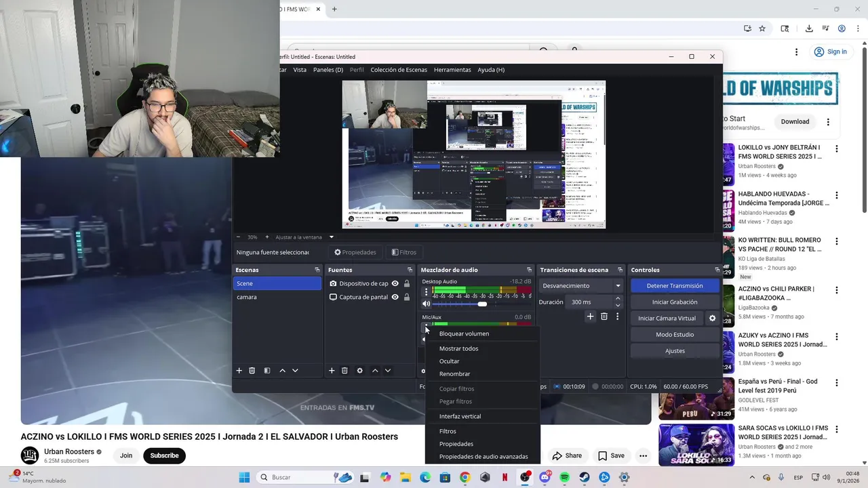Move scene down in Escenas panel
The height and width of the screenshot is (488, 868).
(295, 371)
